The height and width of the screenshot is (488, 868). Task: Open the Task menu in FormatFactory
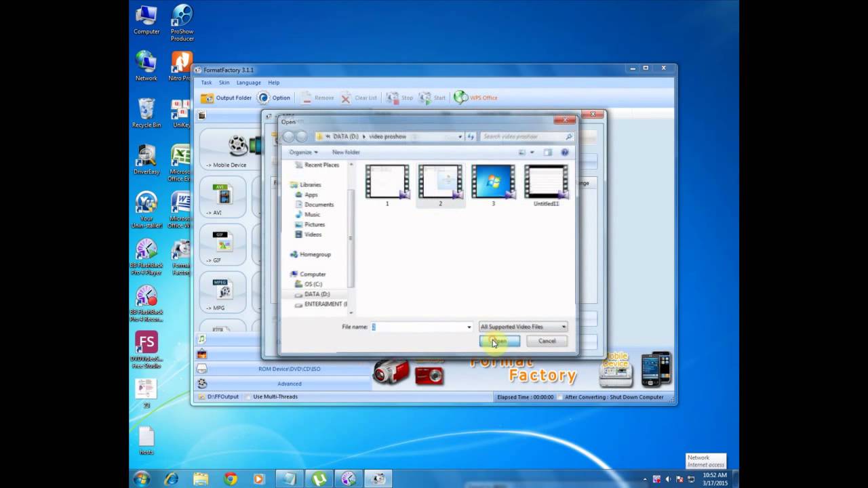(x=206, y=83)
